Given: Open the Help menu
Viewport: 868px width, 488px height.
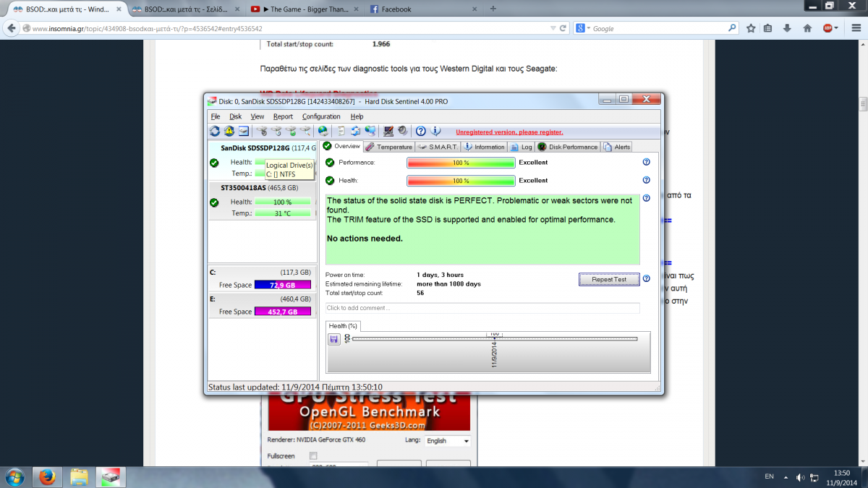Looking at the screenshot, I should 357,116.
